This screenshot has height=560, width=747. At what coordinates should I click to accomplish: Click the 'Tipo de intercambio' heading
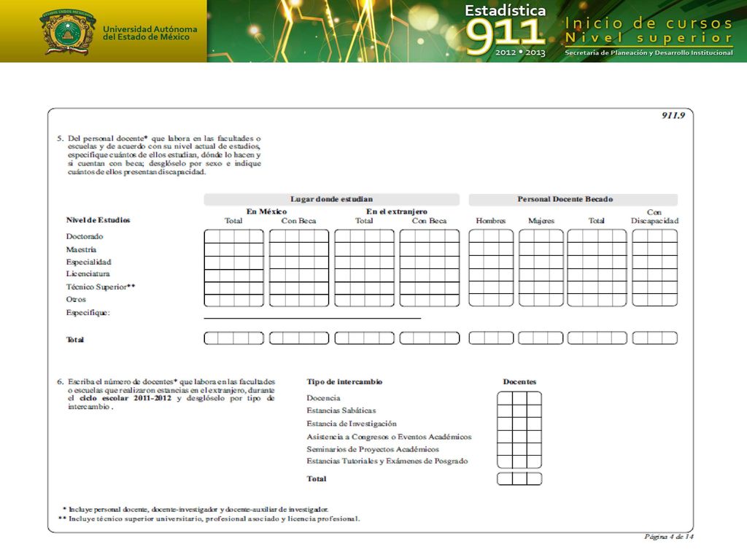point(344,381)
